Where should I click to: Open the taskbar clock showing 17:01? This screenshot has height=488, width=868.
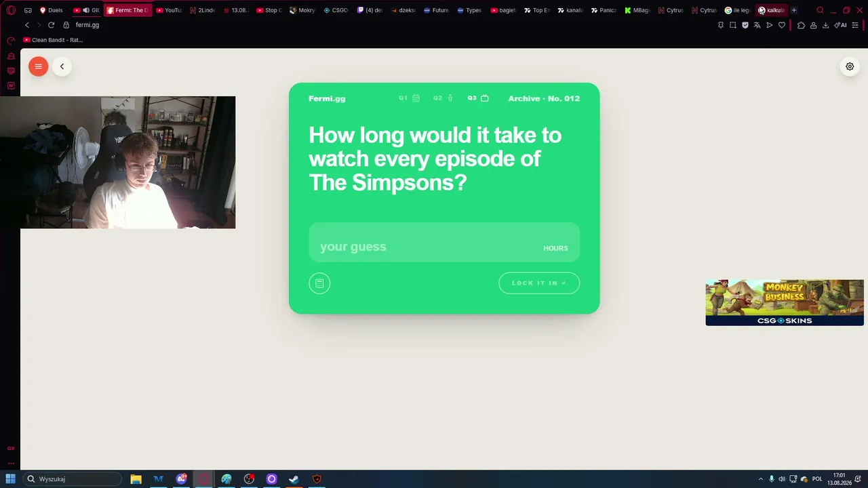click(839, 479)
